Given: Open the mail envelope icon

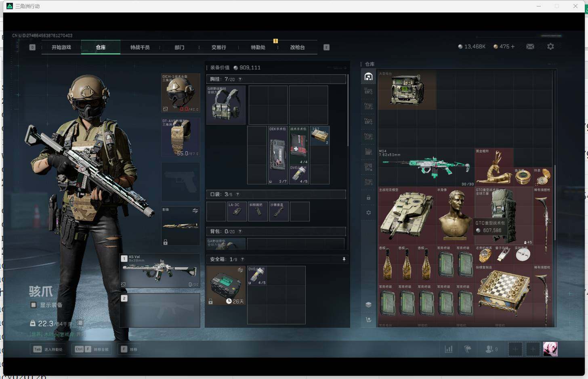Looking at the screenshot, I should click(530, 47).
